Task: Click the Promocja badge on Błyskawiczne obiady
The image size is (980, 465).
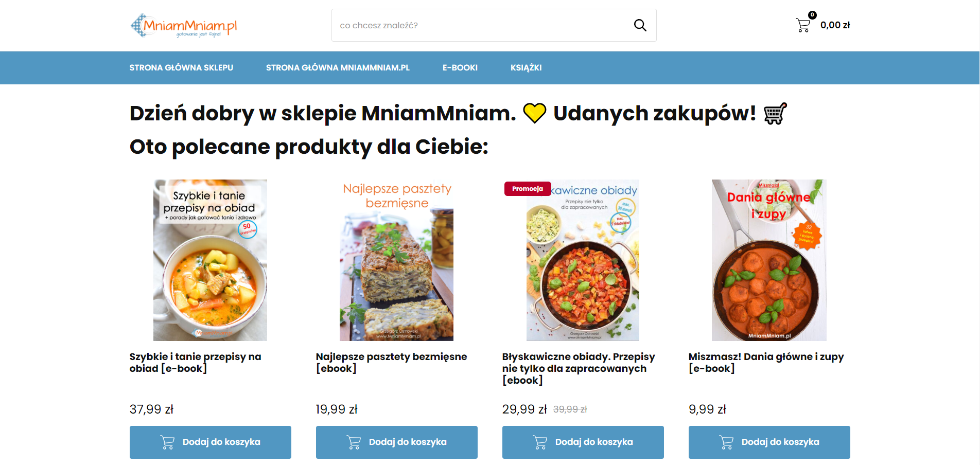Action: (528, 189)
